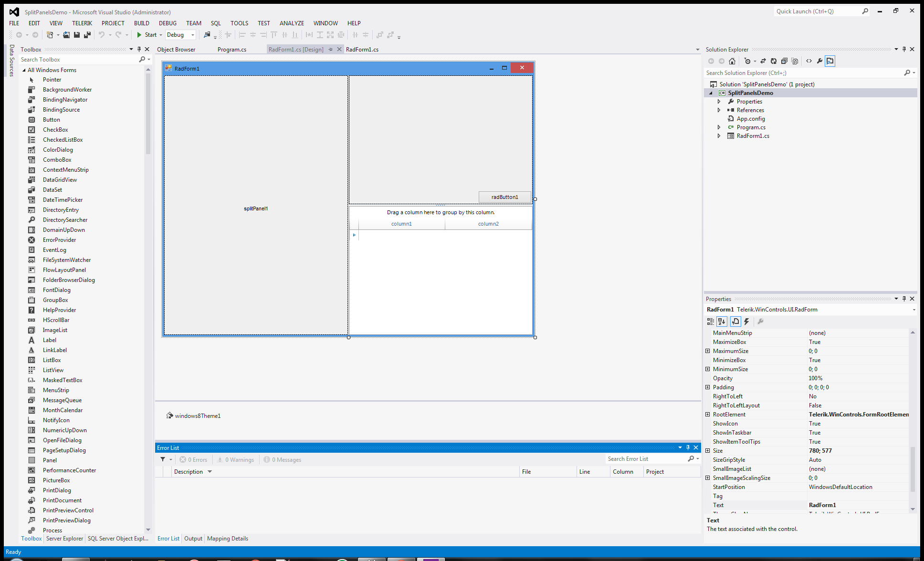This screenshot has width=924, height=561.
Task: Click the Events lightning bolt icon
Action: pos(747,322)
